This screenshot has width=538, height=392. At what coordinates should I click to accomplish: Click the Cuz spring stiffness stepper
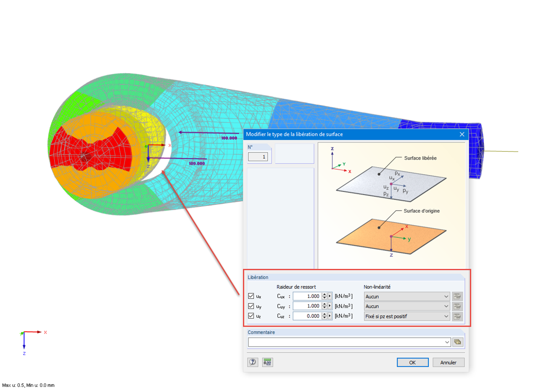click(324, 316)
